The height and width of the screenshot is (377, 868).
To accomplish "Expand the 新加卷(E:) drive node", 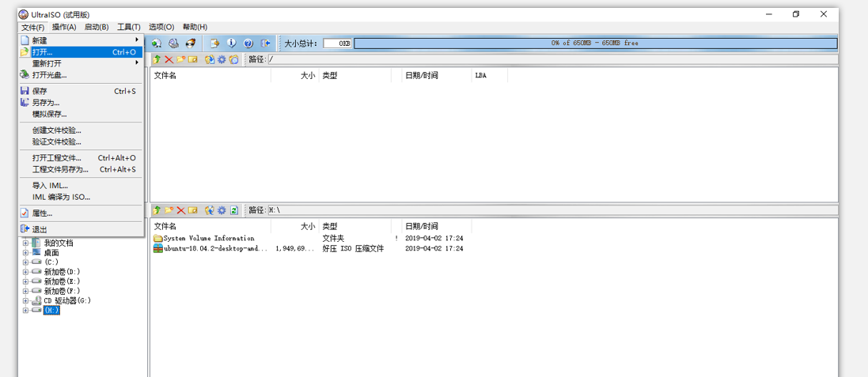I will [25, 281].
